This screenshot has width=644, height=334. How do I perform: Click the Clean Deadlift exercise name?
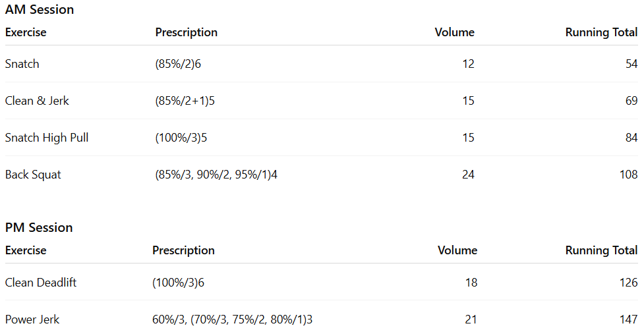pyautogui.click(x=41, y=283)
